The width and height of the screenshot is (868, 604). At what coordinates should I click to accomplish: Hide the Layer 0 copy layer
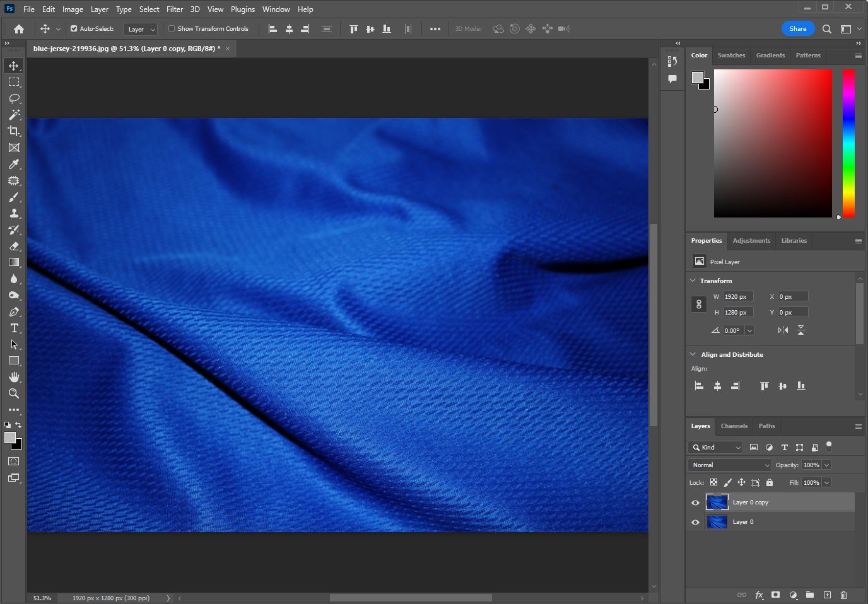click(x=695, y=502)
